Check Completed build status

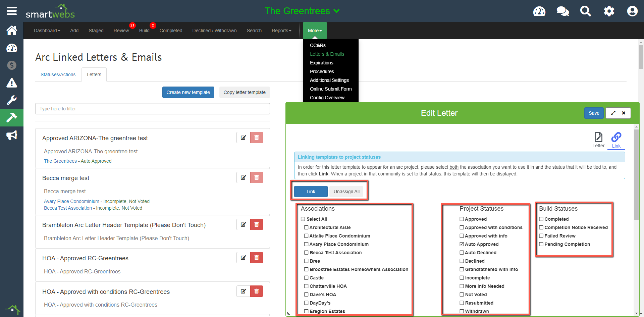(541, 219)
